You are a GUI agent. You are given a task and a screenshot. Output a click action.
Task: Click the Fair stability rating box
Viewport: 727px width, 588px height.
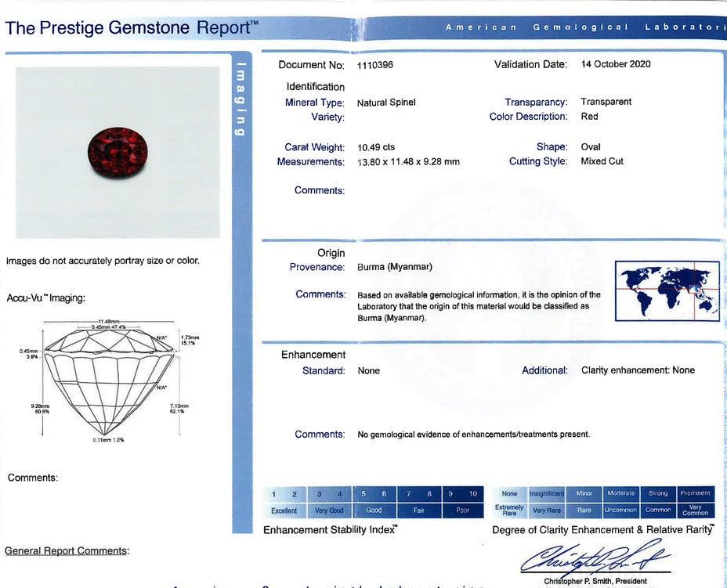pos(418,510)
